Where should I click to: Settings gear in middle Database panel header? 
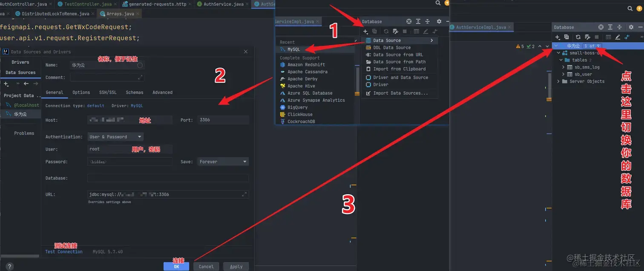(x=439, y=21)
